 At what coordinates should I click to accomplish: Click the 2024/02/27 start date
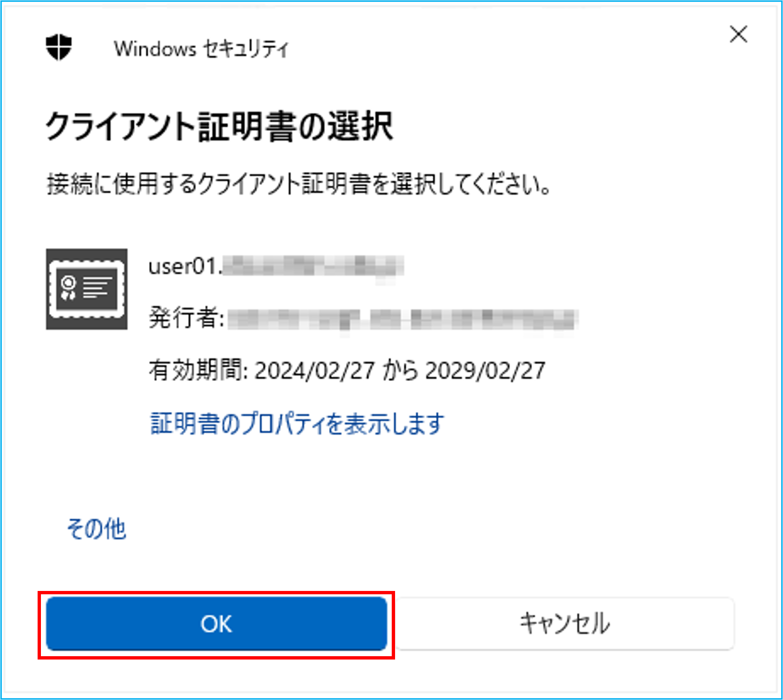pos(315,370)
